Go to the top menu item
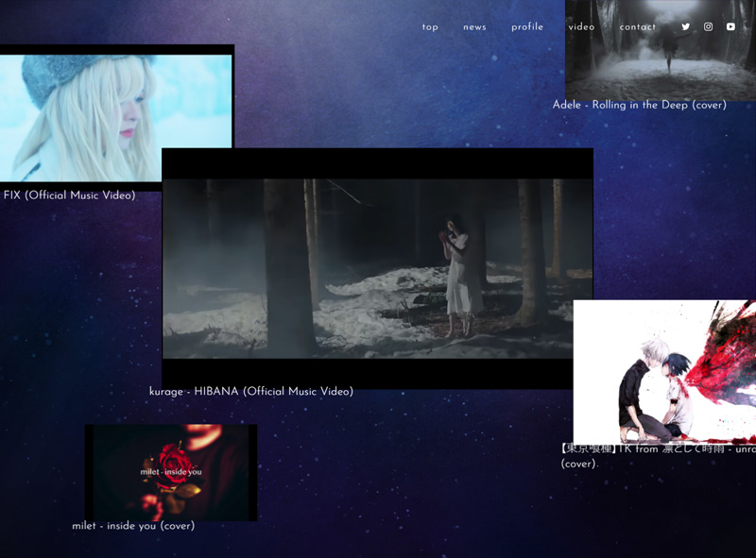The image size is (756, 558). click(x=430, y=27)
